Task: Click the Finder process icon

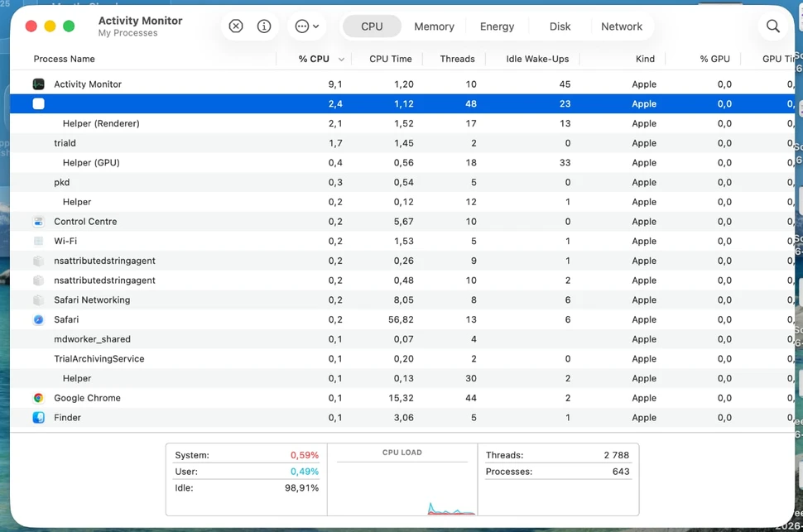Action: (x=38, y=418)
